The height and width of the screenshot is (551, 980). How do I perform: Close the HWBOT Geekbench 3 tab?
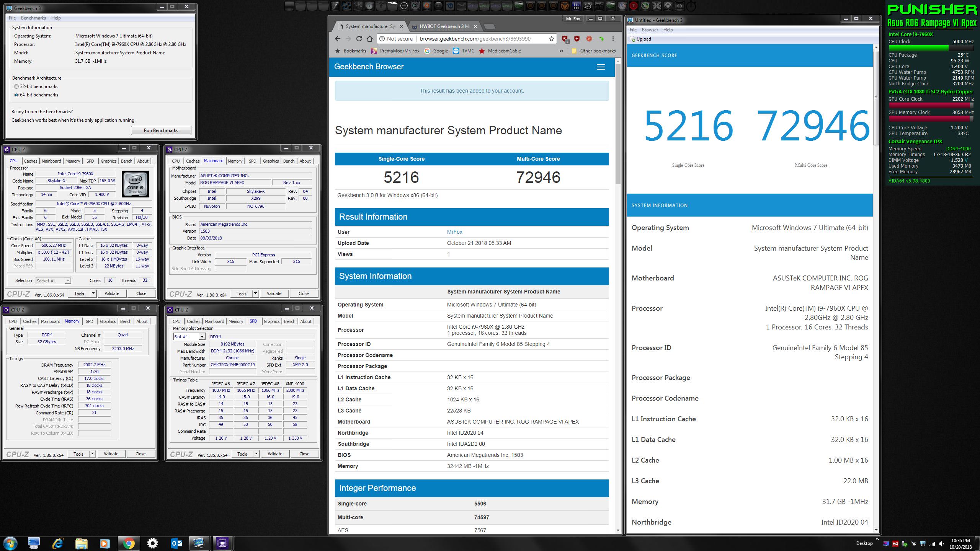pos(475,26)
